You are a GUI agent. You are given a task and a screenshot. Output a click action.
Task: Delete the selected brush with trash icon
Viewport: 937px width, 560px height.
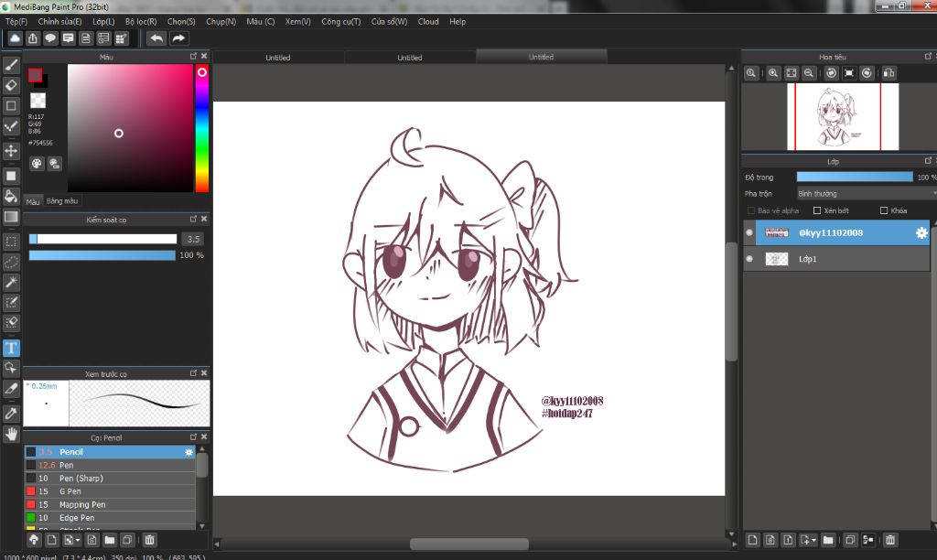[x=149, y=540]
